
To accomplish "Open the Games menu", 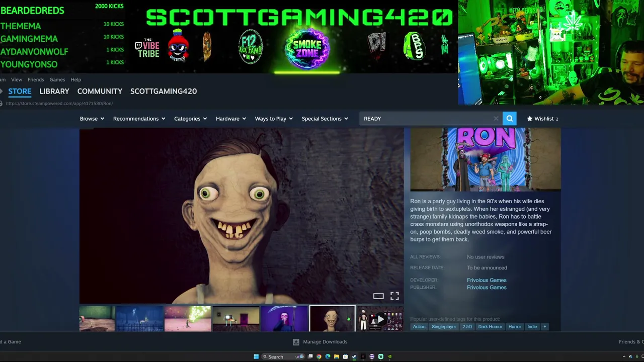I will pos(57,79).
